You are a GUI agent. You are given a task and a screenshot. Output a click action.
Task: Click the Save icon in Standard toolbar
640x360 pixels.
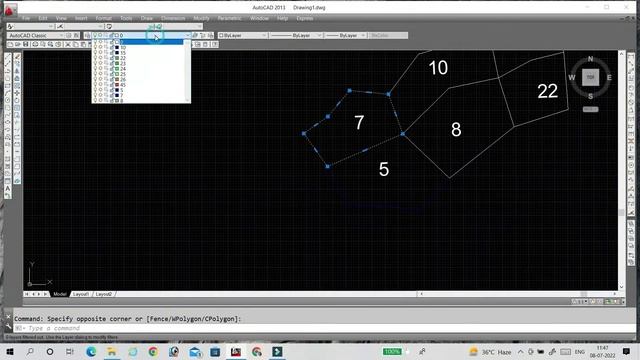click(26, 44)
